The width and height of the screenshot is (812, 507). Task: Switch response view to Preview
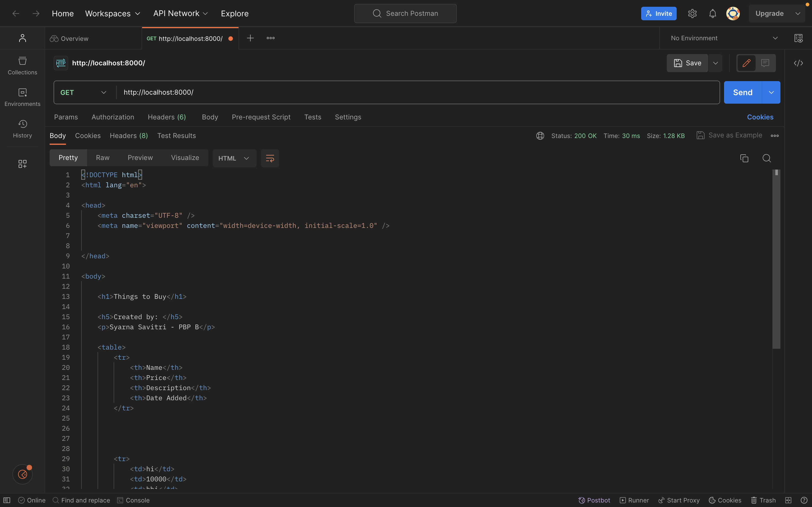pyautogui.click(x=140, y=158)
